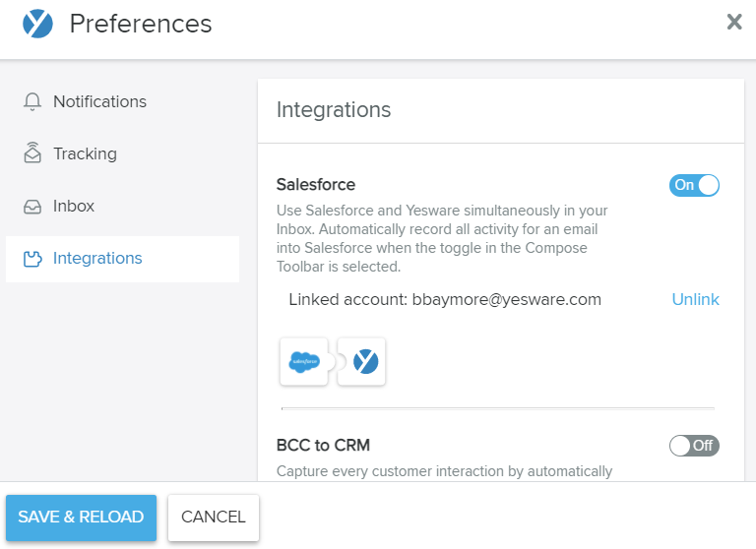This screenshot has height=549, width=756.
Task: Click the Inbox tray icon
Action: click(x=33, y=207)
